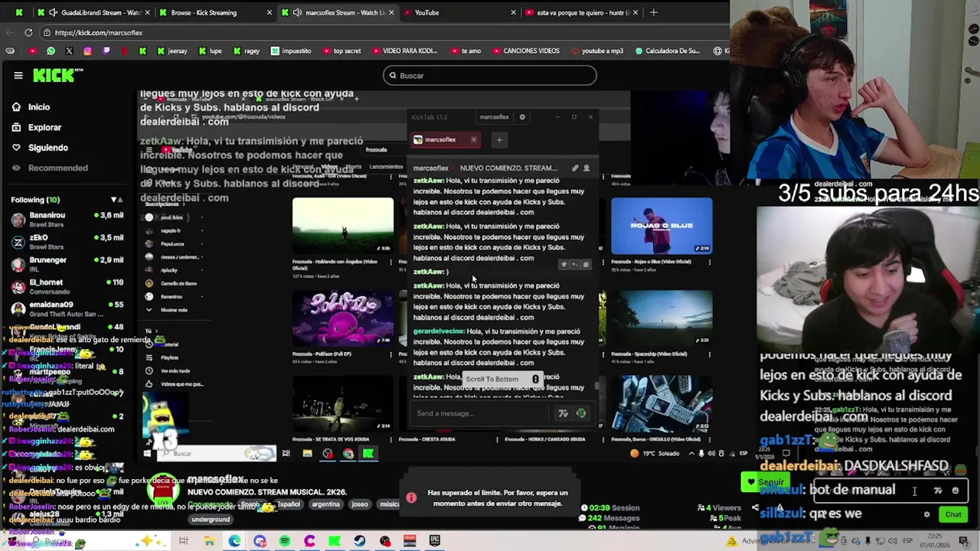980x551 pixels.
Task: Click the KICK logo
Action: pos(58,75)
